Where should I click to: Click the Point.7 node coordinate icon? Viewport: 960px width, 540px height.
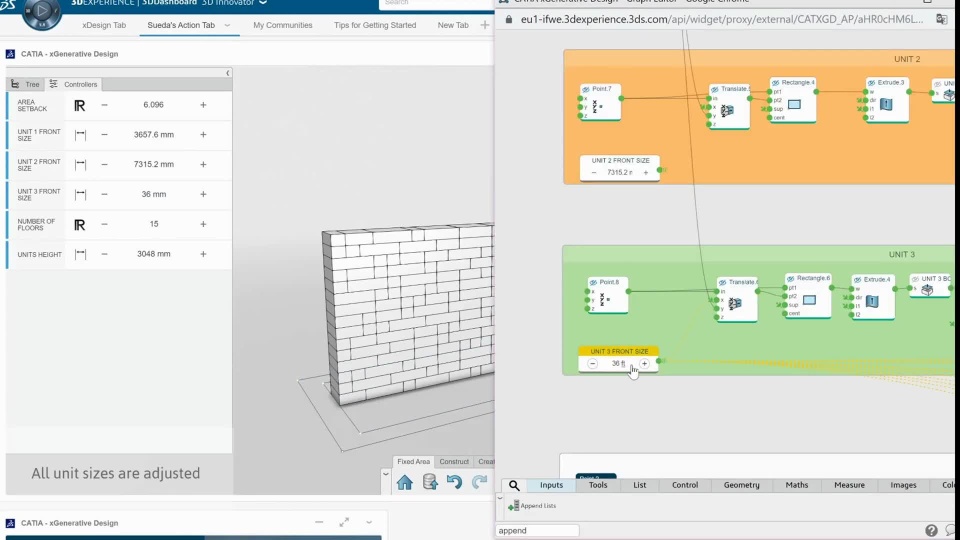pyautogui.click(x=597, y=106)
